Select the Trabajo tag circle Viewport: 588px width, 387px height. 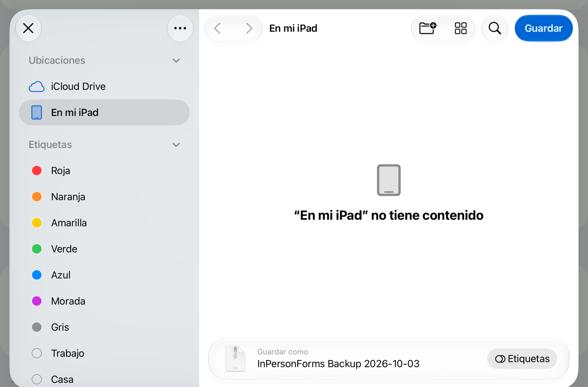coord(37,353)
